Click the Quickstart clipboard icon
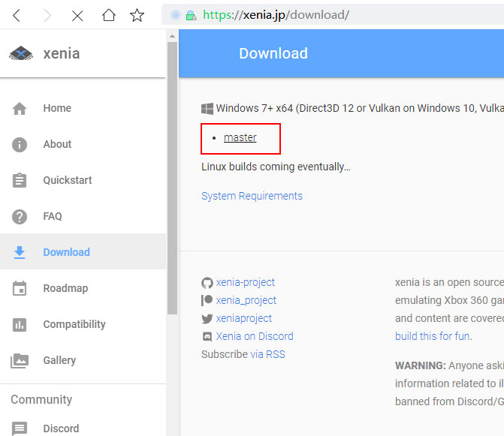 click(x=20, y=180)
